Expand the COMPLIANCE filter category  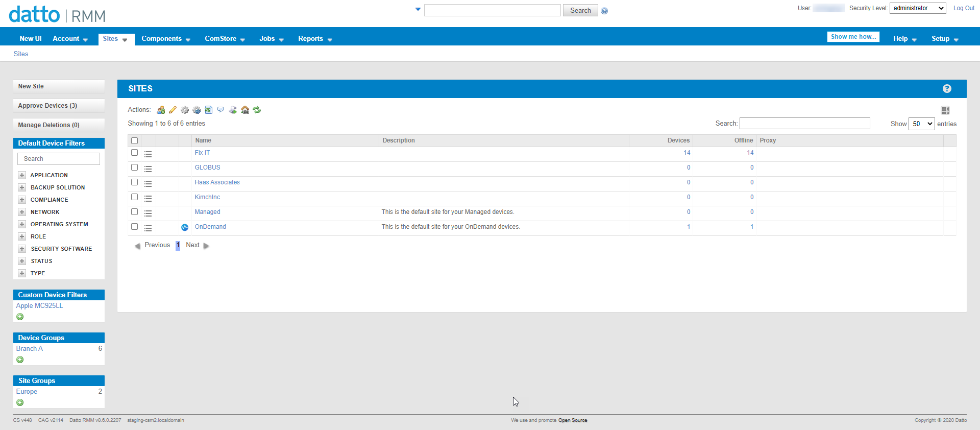pyautogui.click(x=22, y=200)
